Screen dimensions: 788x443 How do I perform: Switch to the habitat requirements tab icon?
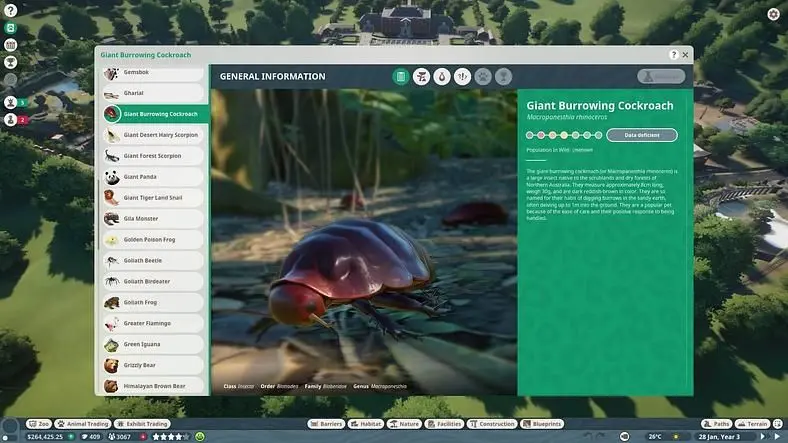421,76
